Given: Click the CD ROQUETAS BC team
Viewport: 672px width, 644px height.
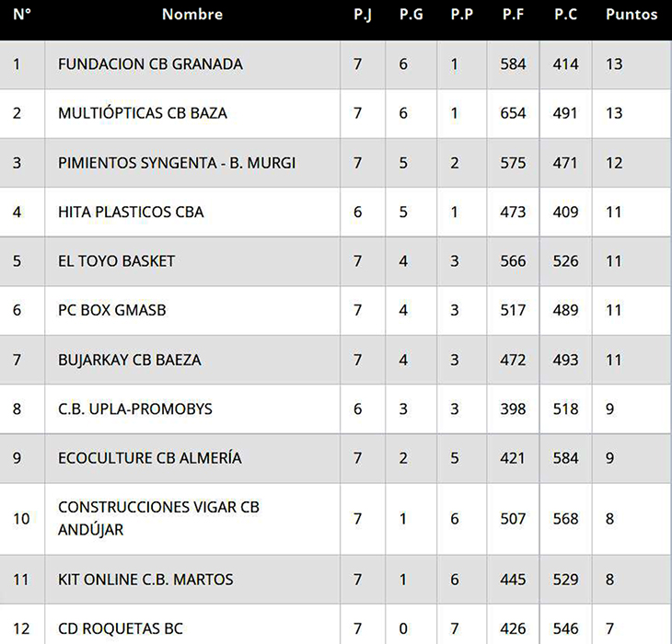Looking at the screenshot, I should (120, 629).
